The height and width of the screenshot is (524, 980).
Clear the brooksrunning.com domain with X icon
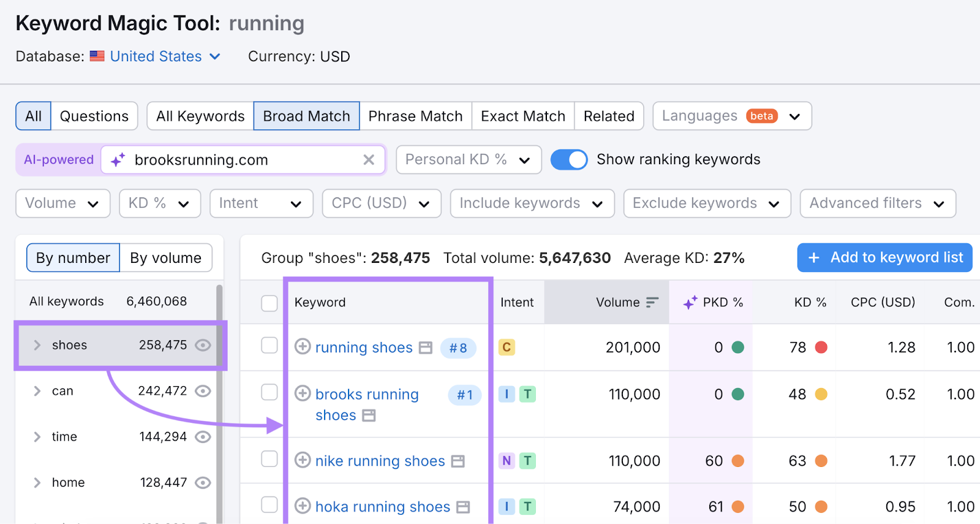(x=369, y=160)
